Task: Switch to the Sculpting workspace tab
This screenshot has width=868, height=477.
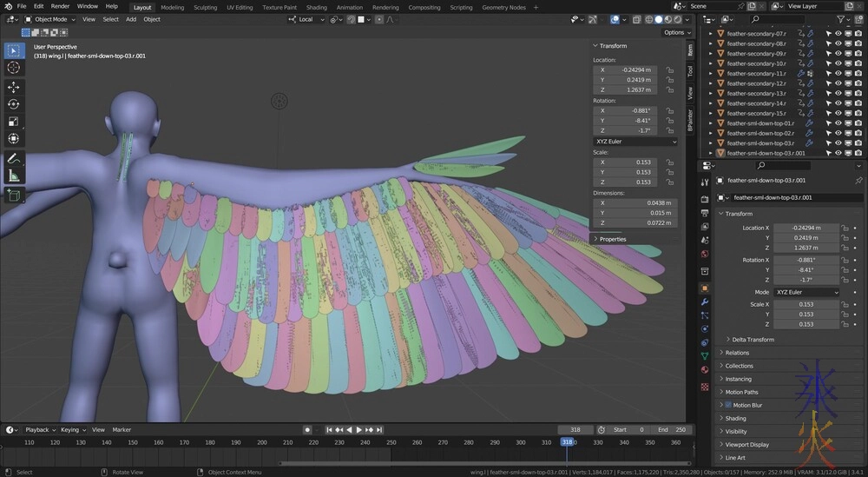Action: point(205,7)
